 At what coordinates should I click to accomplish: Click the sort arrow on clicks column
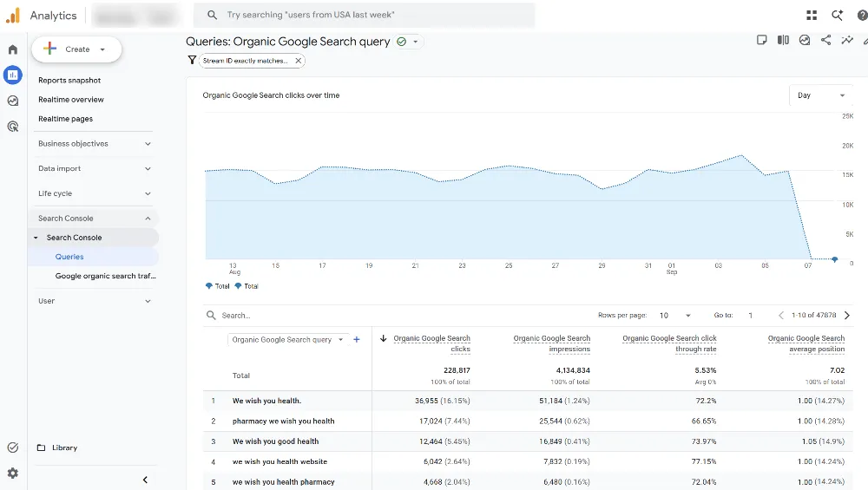383,338
